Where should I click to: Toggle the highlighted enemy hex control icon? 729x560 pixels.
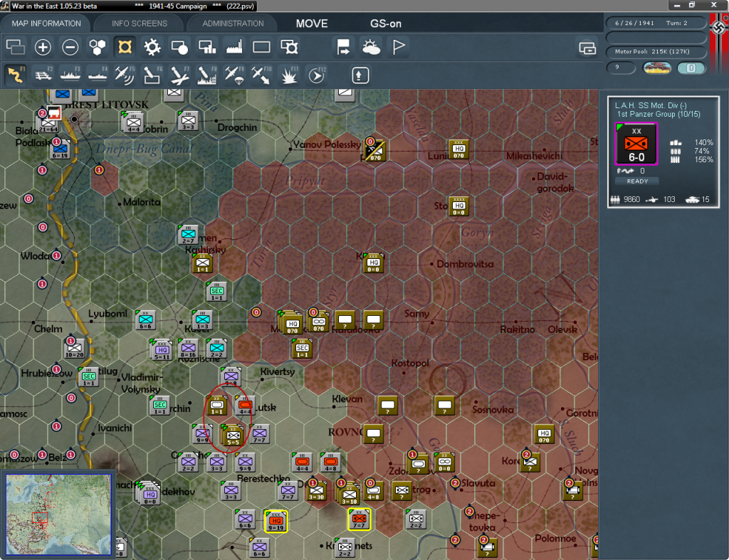tap(125, 47)
